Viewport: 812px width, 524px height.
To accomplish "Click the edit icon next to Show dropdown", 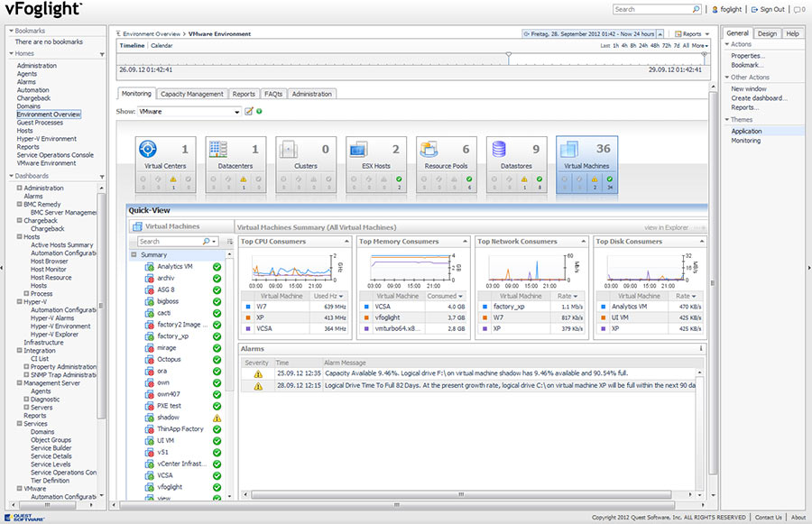I will (x=249, y=111).
